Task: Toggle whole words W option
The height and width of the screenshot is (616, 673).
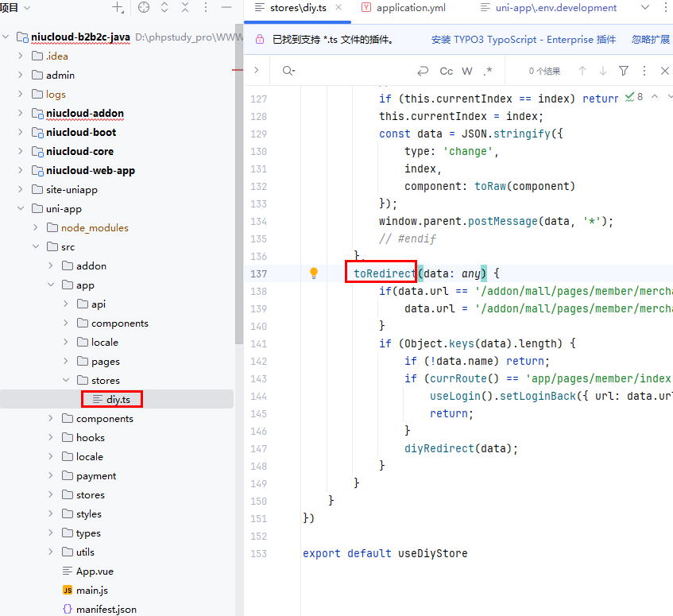Action: tap(467, 71)
